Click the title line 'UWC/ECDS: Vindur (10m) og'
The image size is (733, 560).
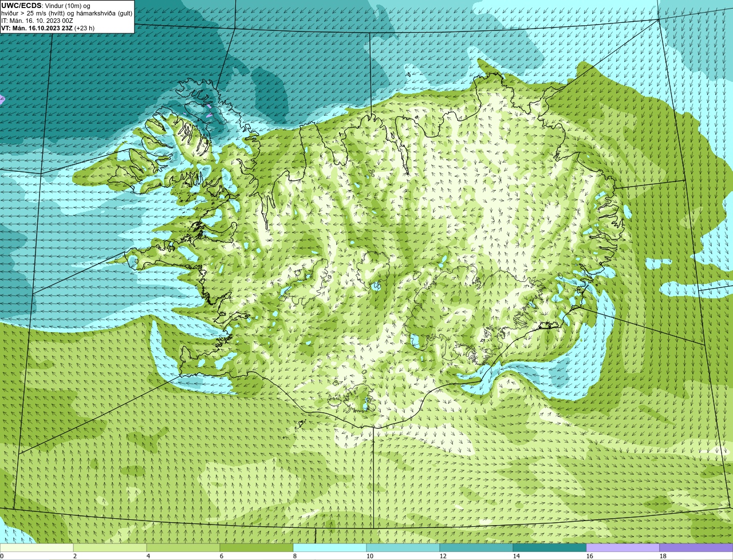[x=46, y=6]
